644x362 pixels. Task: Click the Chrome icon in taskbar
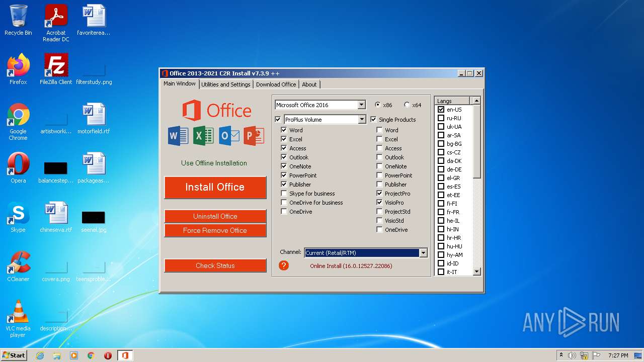click(x=91, y=355)
